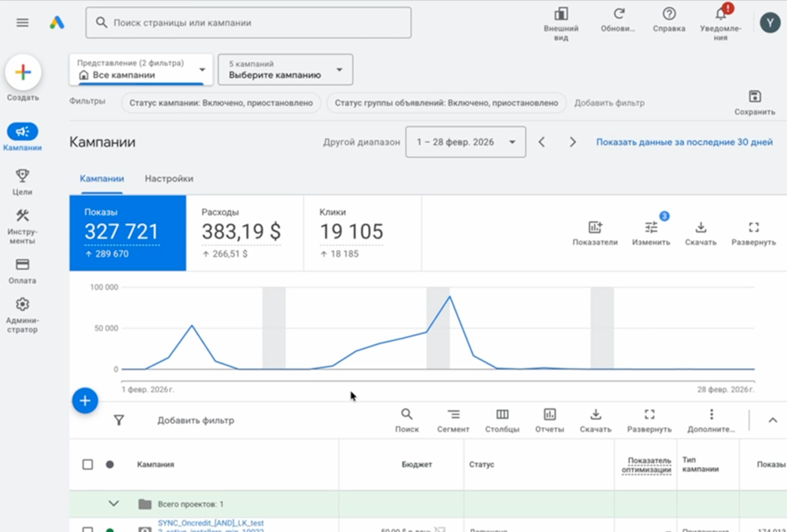This screenshot has height=532, width=787.
Task: Open the Goals (Цели) trophy icon
Action: click(22, 176)
